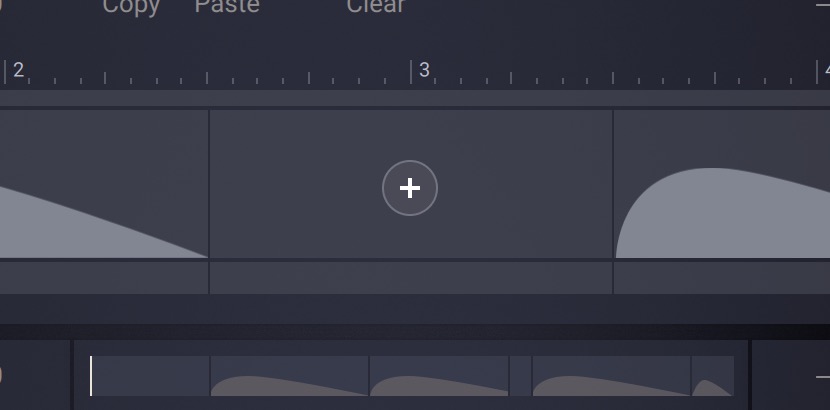The width and height of the screenshot is (830, 410).
Task: Click the Paste button
Action: (227, 5)
